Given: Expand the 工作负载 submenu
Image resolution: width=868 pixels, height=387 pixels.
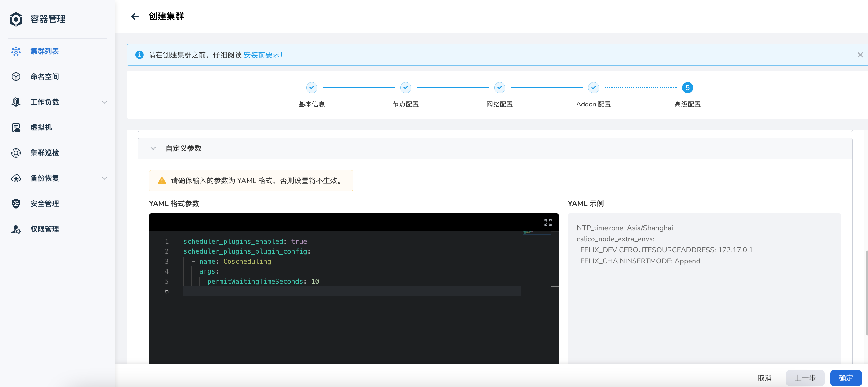Looking at the screenshot, I should [104, 102].
